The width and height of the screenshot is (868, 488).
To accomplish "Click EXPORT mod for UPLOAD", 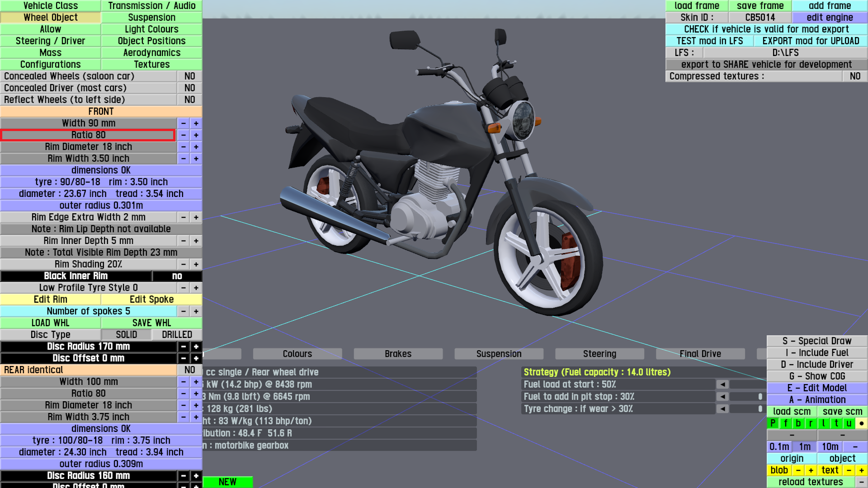I will click(810, 41).
